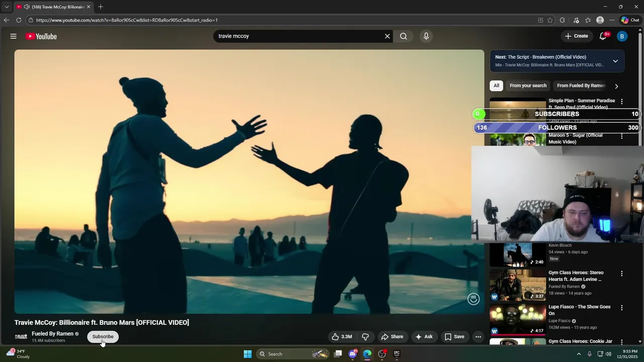
Task: Go to the YouTube home logo
Action: (41, 36)
